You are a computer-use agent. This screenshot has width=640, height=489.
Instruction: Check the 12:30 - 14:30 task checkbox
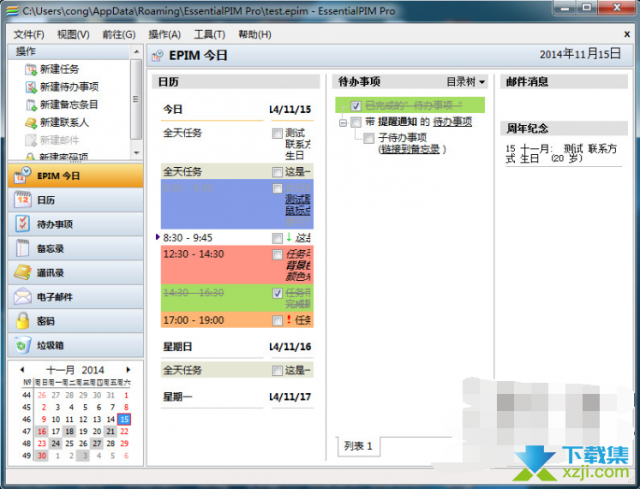click(x=277, y=255)
